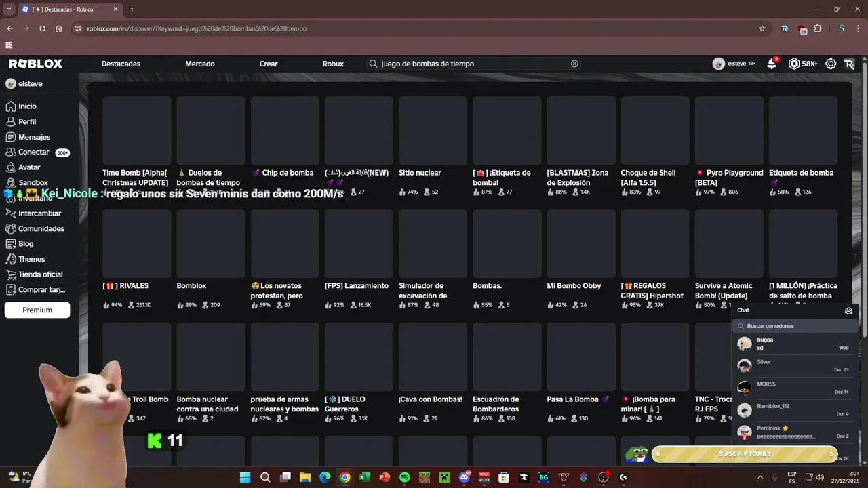Go to Inicio in the sidebar
The image size is (868, 488).
click(x=27, y=106)
